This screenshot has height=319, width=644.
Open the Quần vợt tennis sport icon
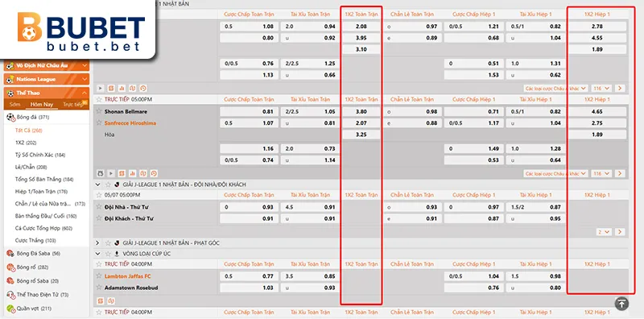point(10,309)
